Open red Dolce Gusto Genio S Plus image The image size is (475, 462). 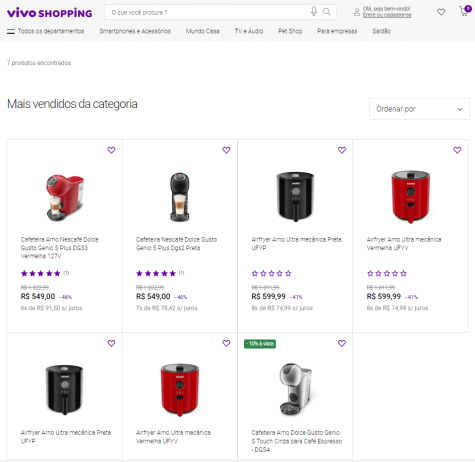(x=65, y=197)
